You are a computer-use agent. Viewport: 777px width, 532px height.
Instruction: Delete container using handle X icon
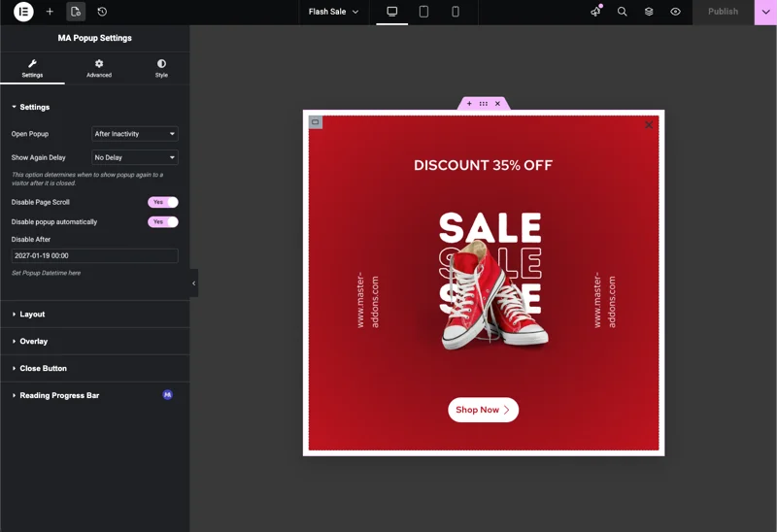497,104
